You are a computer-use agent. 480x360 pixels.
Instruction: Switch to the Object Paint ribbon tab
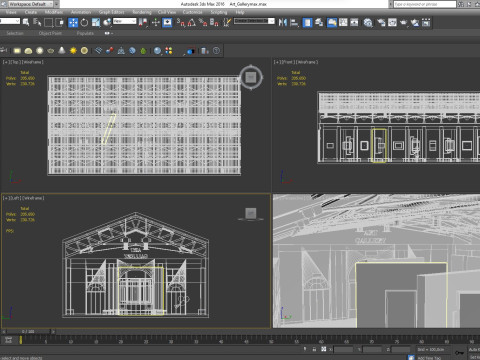point(50,33)
